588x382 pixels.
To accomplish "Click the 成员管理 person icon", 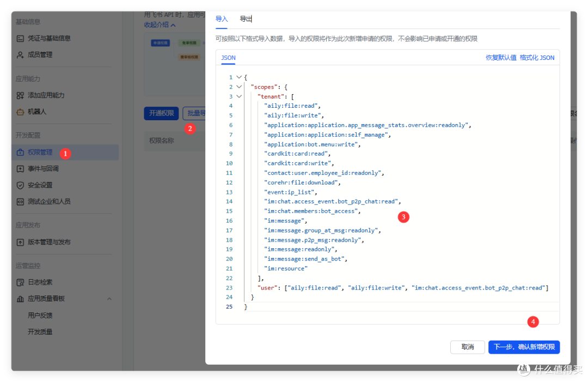I will [x=20, y=55].
